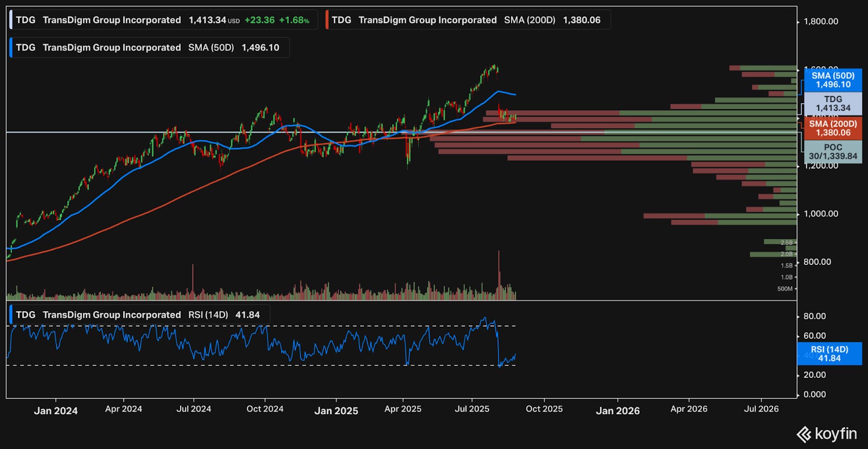
Task: Select the TDG RSI (14D) legend entry
Action: [x=139, y=315]
